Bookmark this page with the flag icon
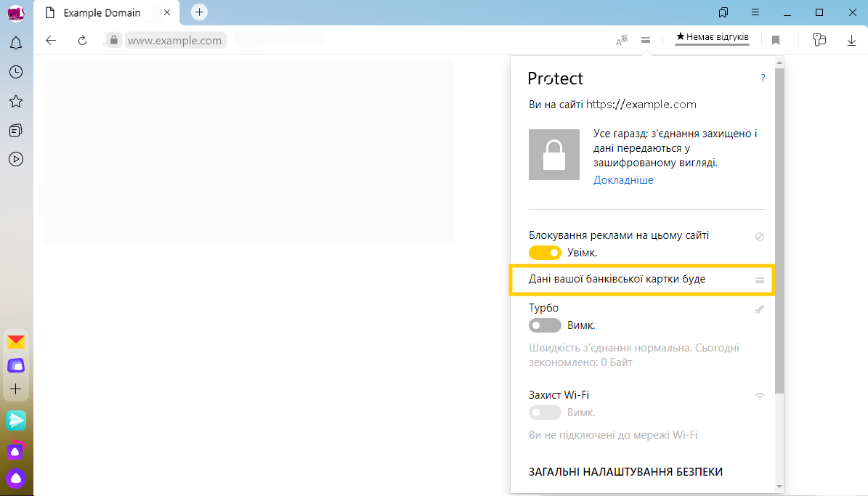This screenshot has height=496, width=868. coord(776,40)
